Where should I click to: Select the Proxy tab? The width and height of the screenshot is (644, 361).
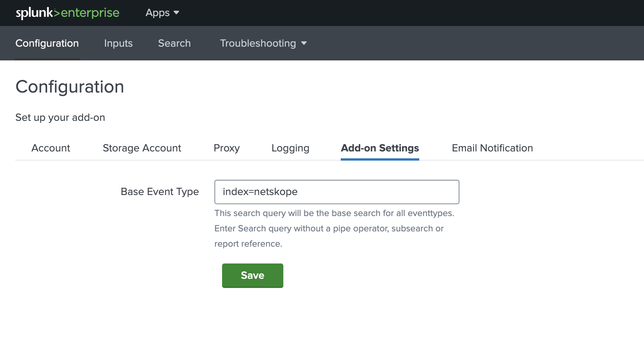227,148
